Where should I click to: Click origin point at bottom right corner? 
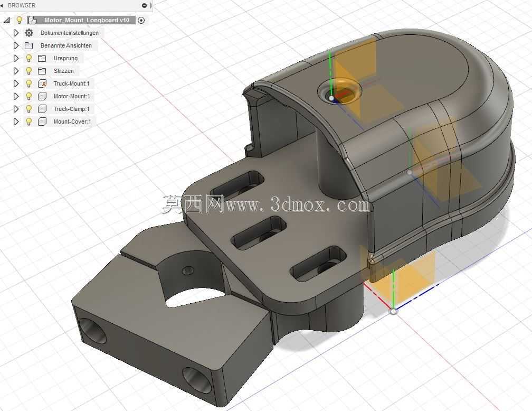pos(393,311)
